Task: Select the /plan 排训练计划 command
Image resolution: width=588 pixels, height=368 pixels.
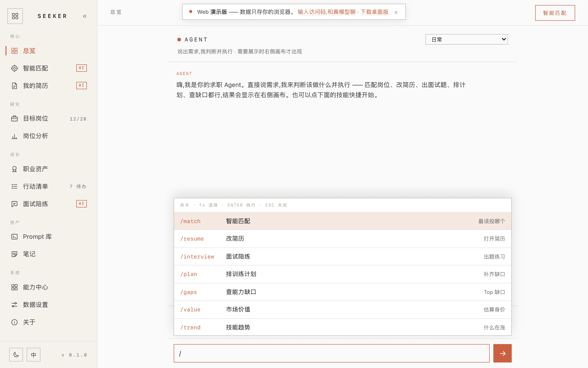Action: point(343,274)
